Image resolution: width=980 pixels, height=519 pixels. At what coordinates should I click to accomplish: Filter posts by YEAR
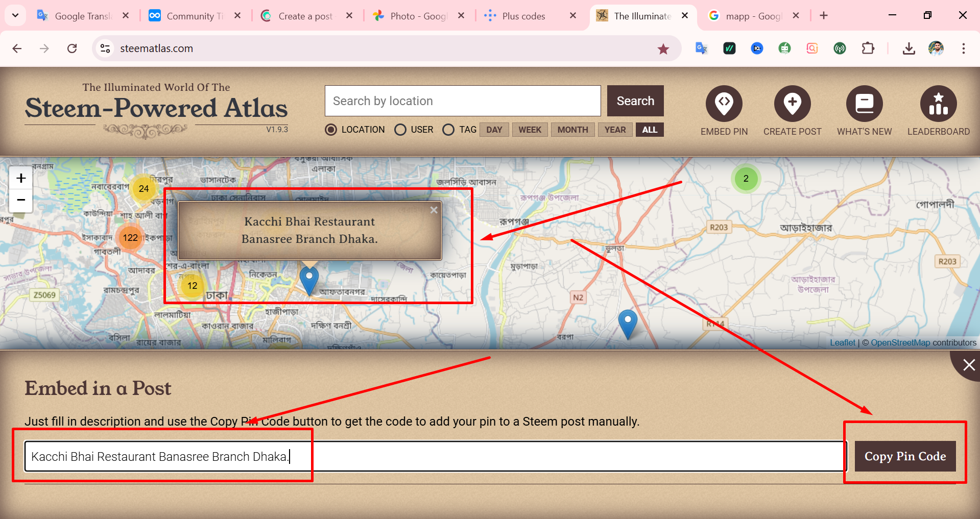[x=615, y=130]
